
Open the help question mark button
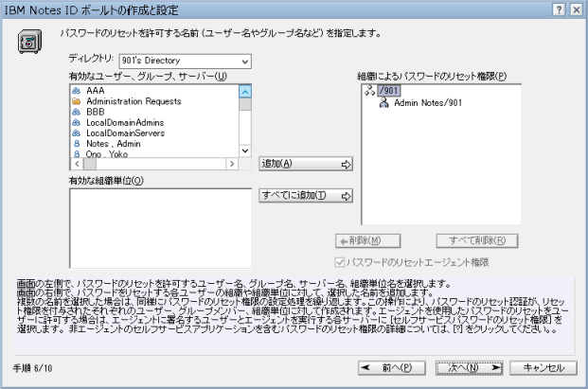point(560,9)
